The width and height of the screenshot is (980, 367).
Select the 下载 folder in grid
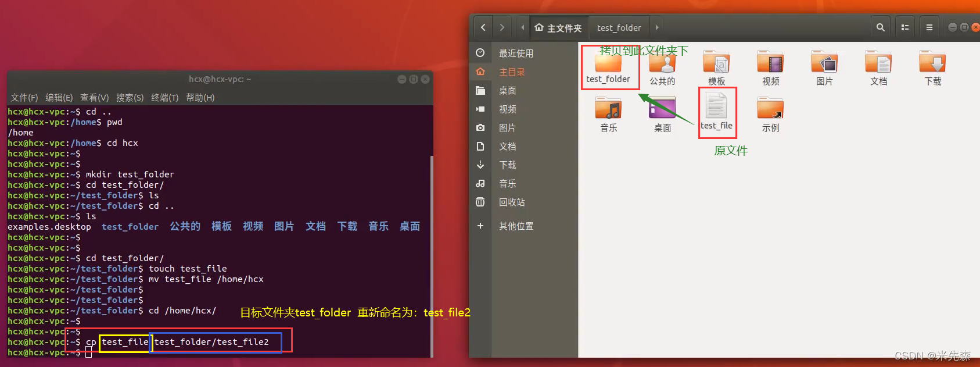point(932,62)
